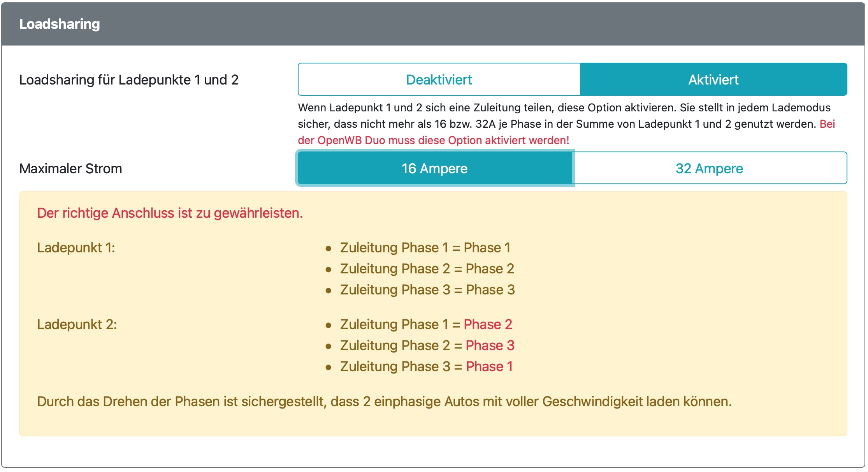Click the Loadsharing card header title
This screenshot has height=472, width=868.
60,24
